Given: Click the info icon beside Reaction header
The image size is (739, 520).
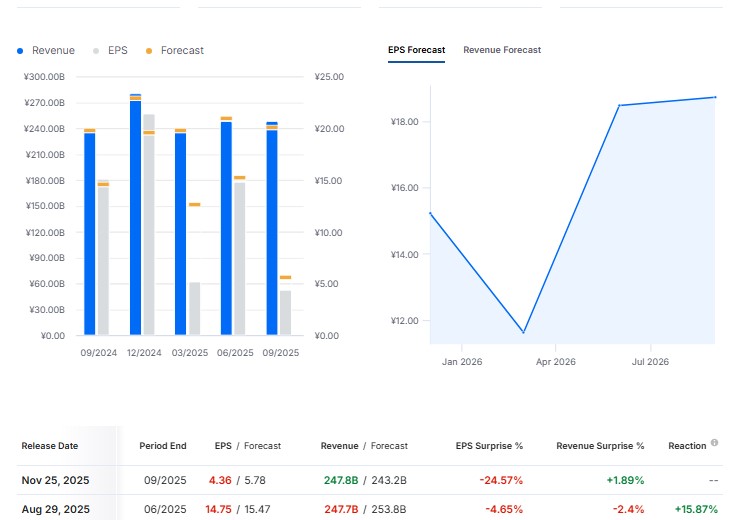Looking at the screenshot, I should pyautogui.click(x=715, y=444).
